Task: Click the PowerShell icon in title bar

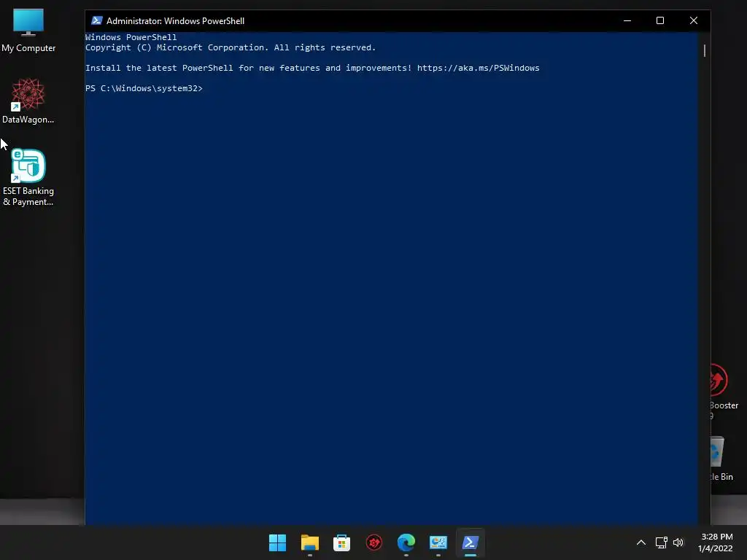Action: [x=97, y=20]
